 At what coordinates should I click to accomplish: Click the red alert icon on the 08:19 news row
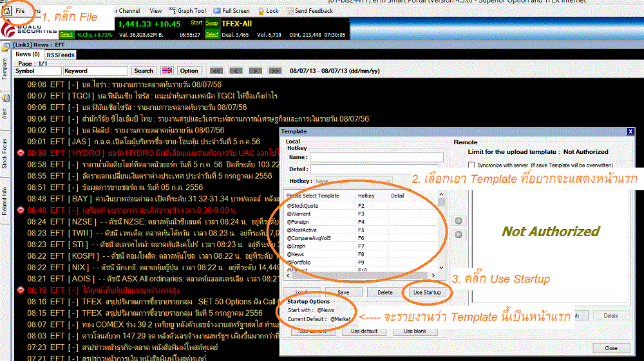(x=21, y=290)
